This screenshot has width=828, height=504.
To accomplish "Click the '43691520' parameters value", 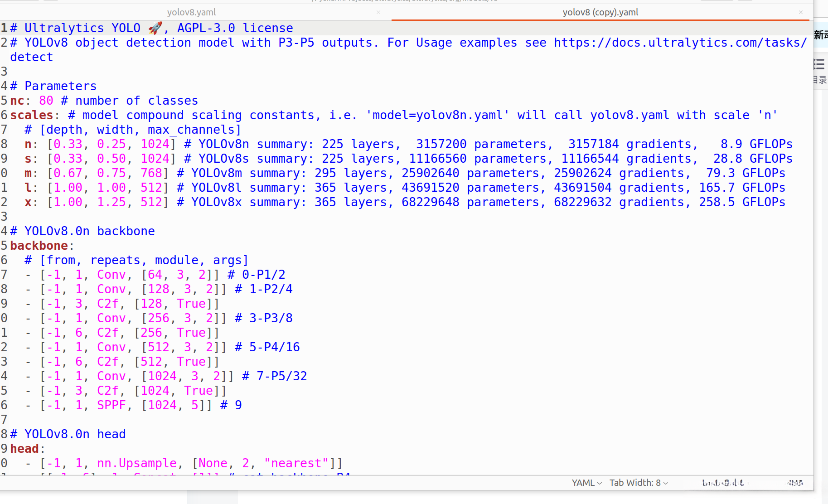I will [431, 188].
